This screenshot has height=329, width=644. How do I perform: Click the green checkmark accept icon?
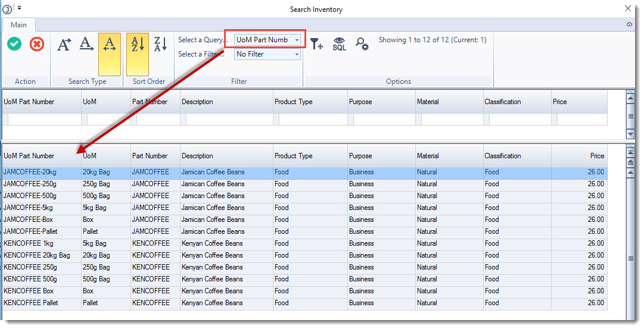(14, 44)
